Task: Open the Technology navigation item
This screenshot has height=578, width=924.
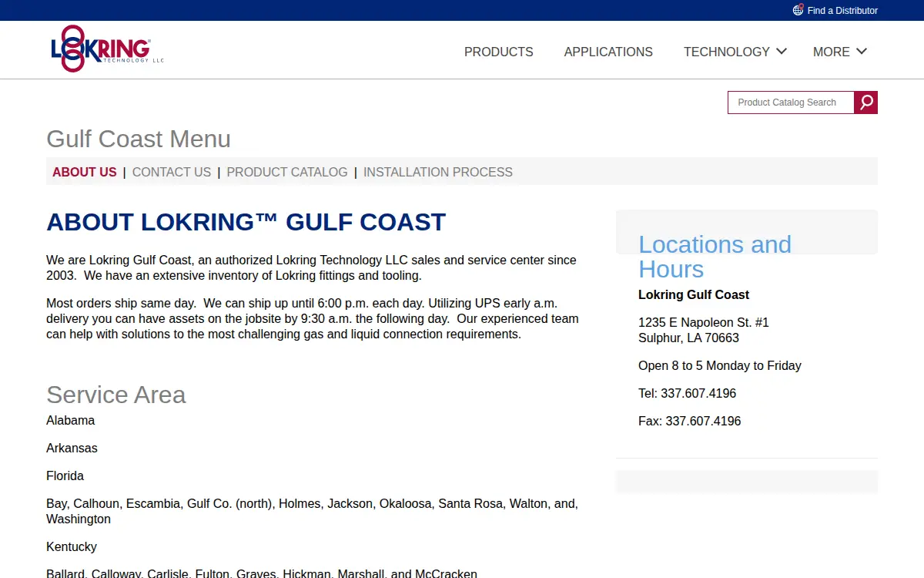Action: (x=727, y=52)
